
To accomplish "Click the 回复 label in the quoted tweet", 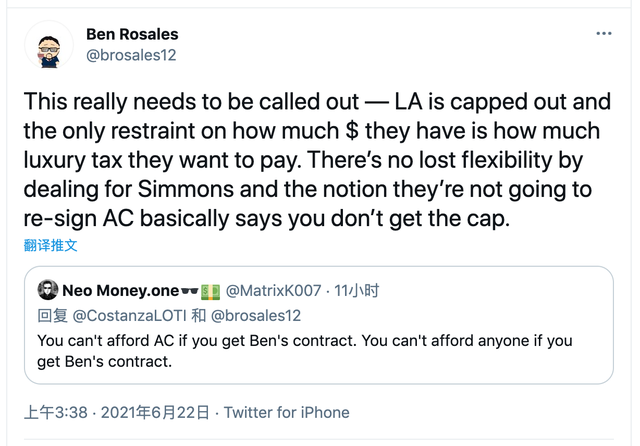I will click(51, 315).
